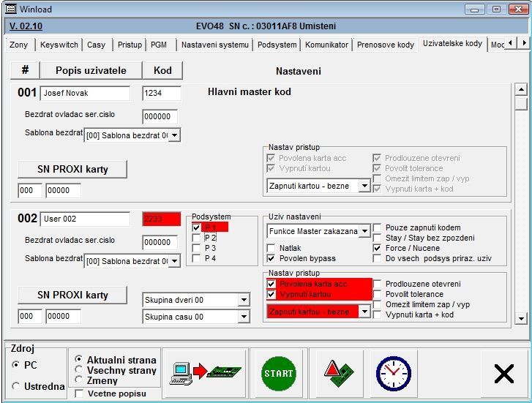Viewport: 532px width, 403px height.
Task: Check the Vcetne popisu option
Action: click(x=80, y=393)
